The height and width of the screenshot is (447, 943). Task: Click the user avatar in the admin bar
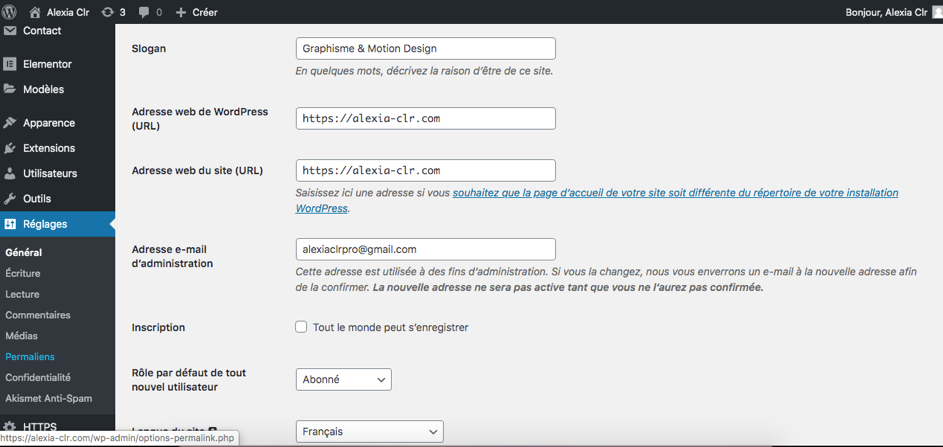(x=938, y=12)
